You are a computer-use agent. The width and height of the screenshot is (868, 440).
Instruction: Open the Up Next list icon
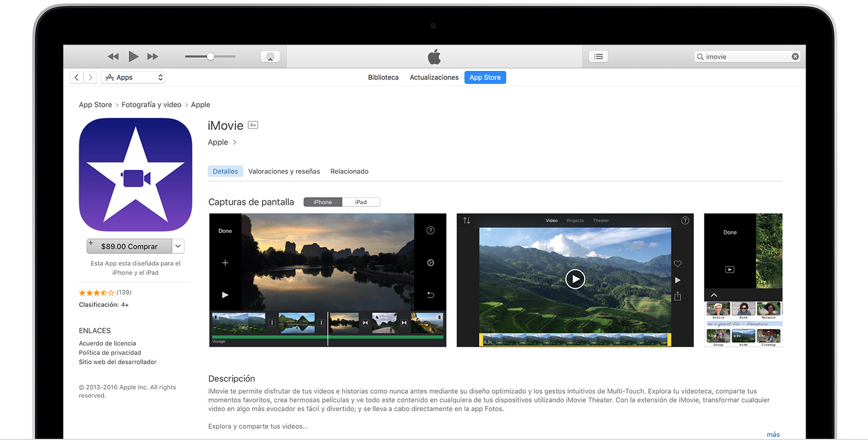pyautogui.click(x=598, y=56)
